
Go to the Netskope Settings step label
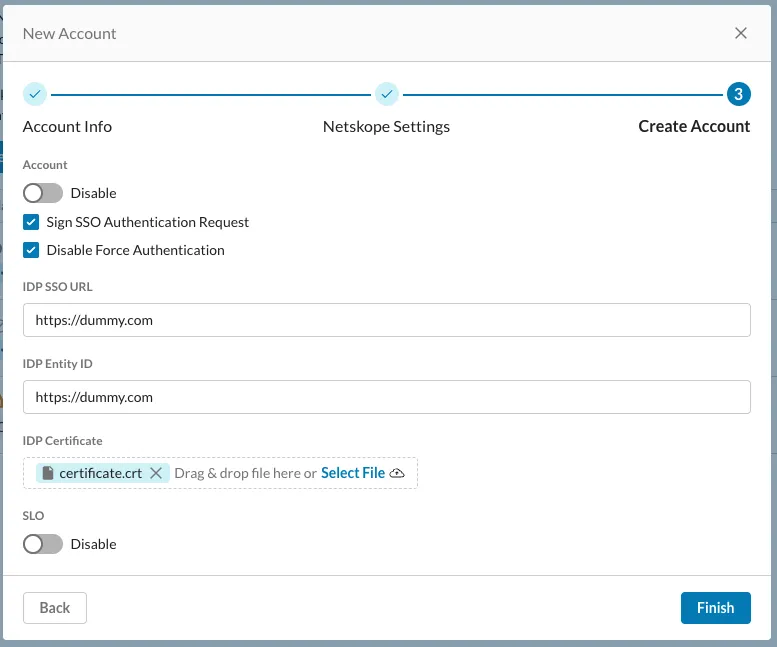[x=386, y=127]
